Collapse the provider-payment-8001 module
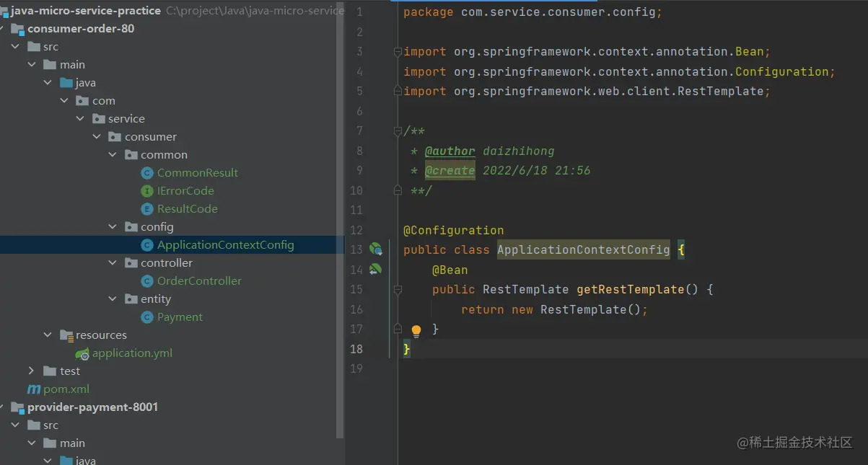The width and height of the screenshot is (868, 465). 2,407
